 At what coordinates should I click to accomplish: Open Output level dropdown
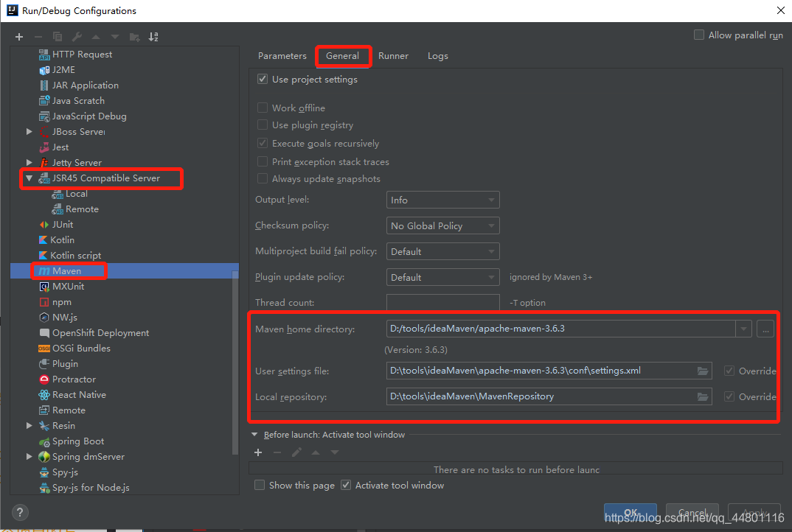(x=443, y=200)
